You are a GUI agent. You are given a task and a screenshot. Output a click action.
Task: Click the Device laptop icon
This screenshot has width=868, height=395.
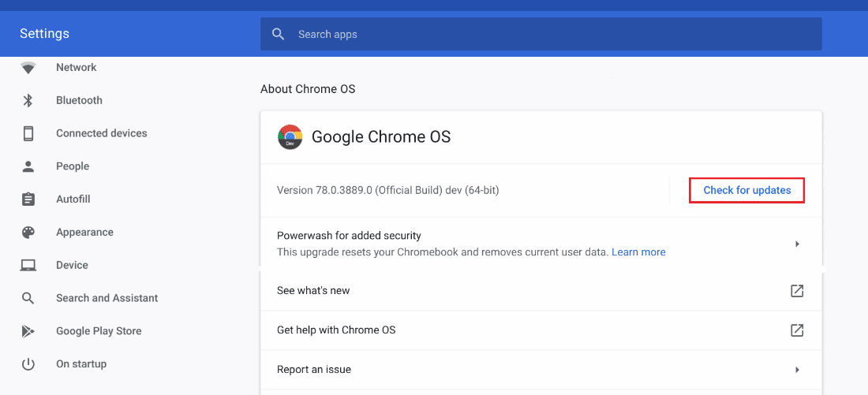tap(28, 266)
